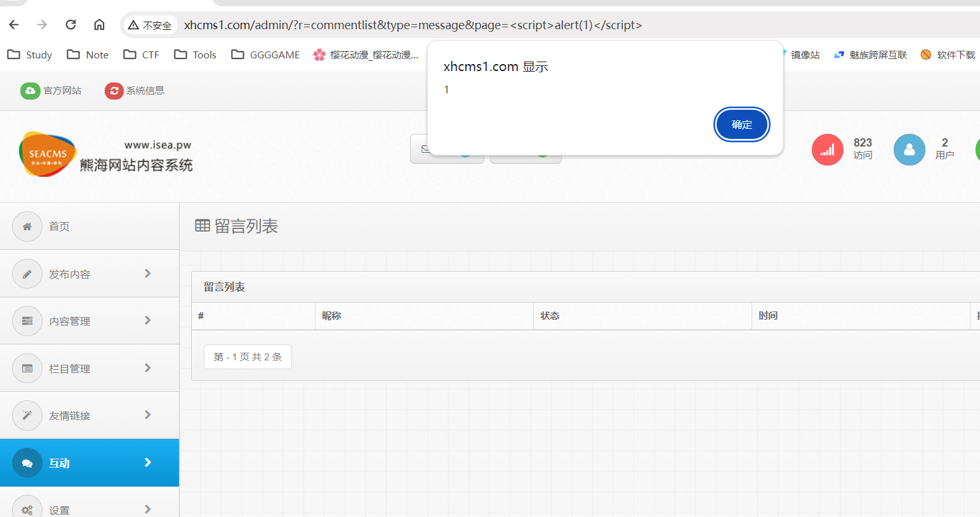The image size is (980, 517).
Task: Confirm the alert with 确定
Action: pos(741,124)
